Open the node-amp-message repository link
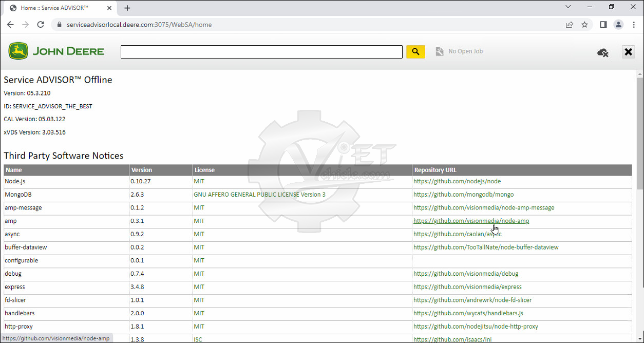 pyautogui.click(x=484, y=208)
